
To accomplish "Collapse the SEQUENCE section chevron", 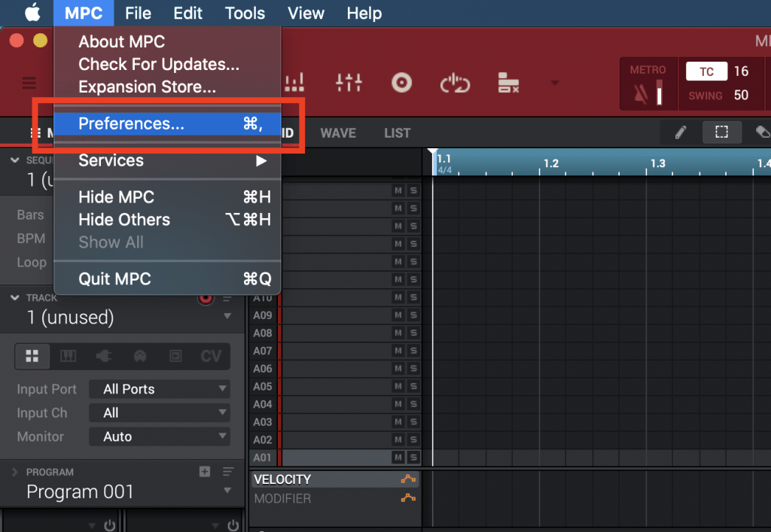I will click(15, 160).
